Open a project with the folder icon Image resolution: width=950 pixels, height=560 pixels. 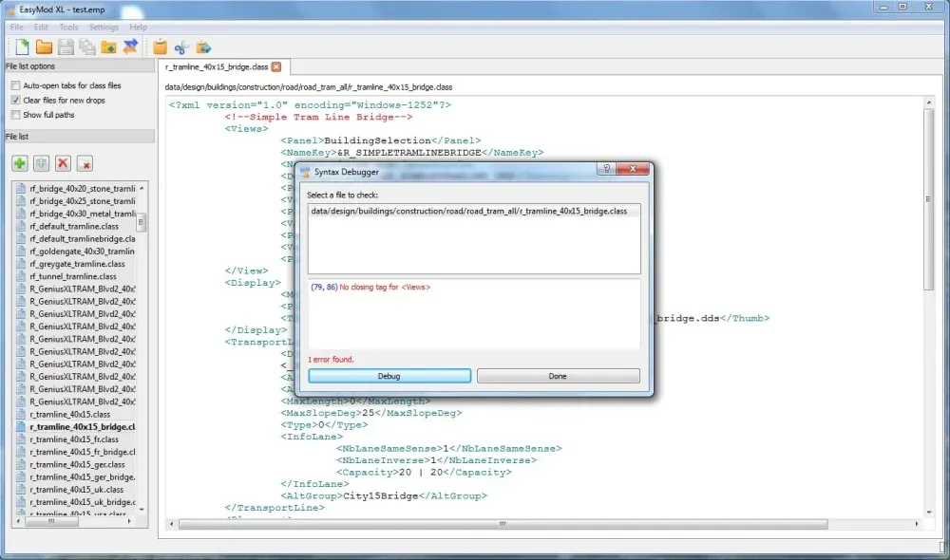pyautogui.click(x=44, y=47)
